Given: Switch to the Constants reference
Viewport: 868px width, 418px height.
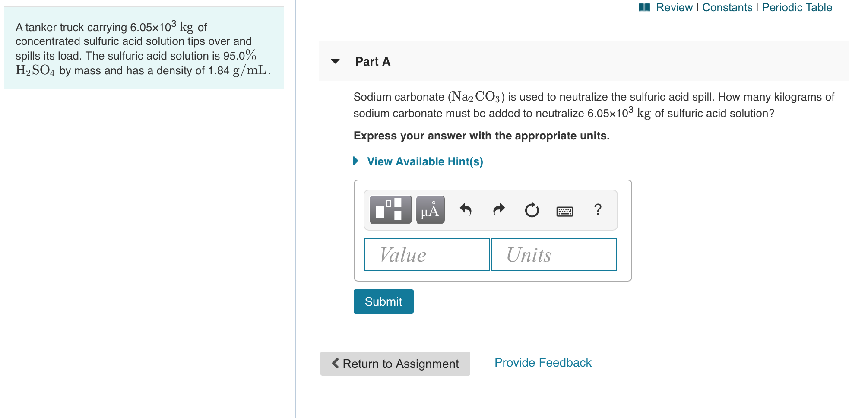Looking at the screenshot, I should coord(727,7).
